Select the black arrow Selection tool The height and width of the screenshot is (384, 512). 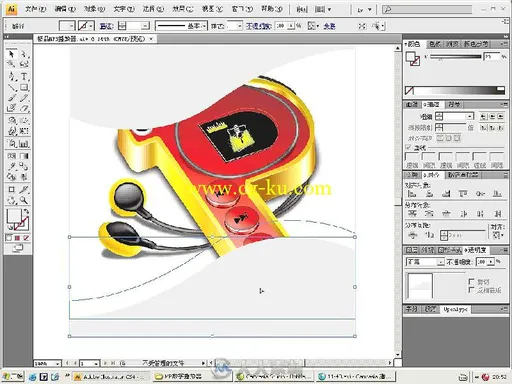pos(12,54)
